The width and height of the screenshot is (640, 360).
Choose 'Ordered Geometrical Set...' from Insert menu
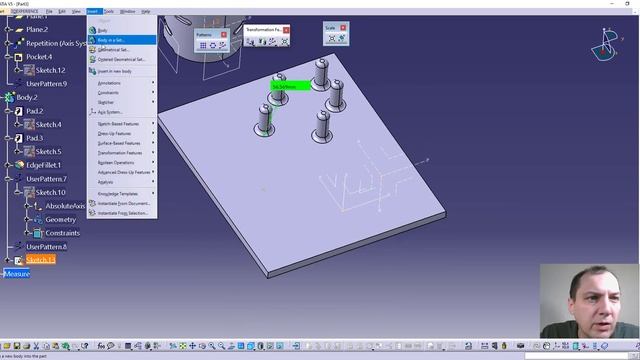click(x=122, y=60)
